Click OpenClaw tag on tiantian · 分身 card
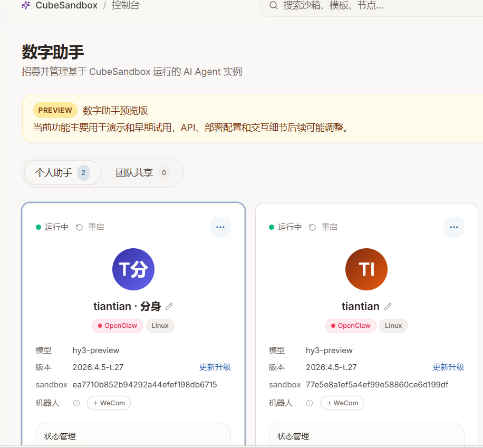The height and width of the screenshot is (448, 483). [x=118, y=326]
